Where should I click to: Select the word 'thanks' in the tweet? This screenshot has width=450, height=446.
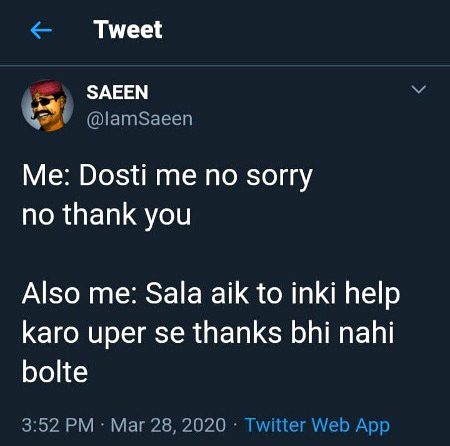point(238,333)
